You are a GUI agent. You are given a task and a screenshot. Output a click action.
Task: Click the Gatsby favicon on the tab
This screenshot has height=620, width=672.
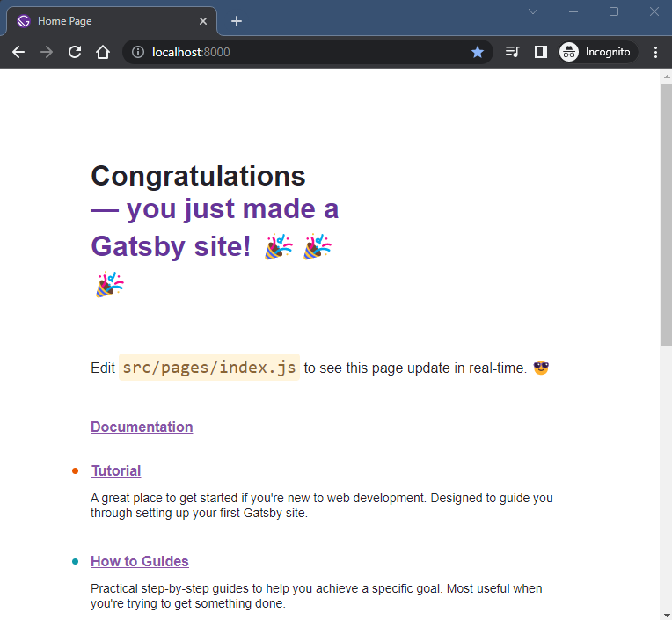tap(24, 21)
